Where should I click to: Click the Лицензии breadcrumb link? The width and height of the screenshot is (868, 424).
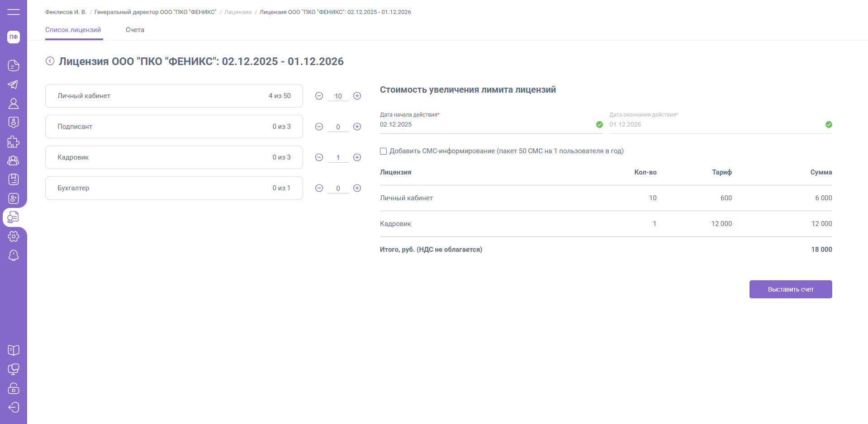238,12
